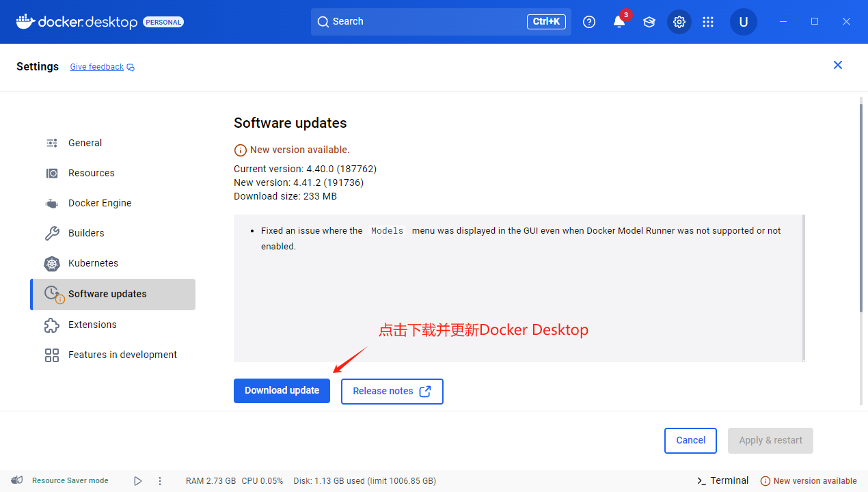Open the status bar three-dot menu
This screenshot has height=492, width=868.
point(160,481)
